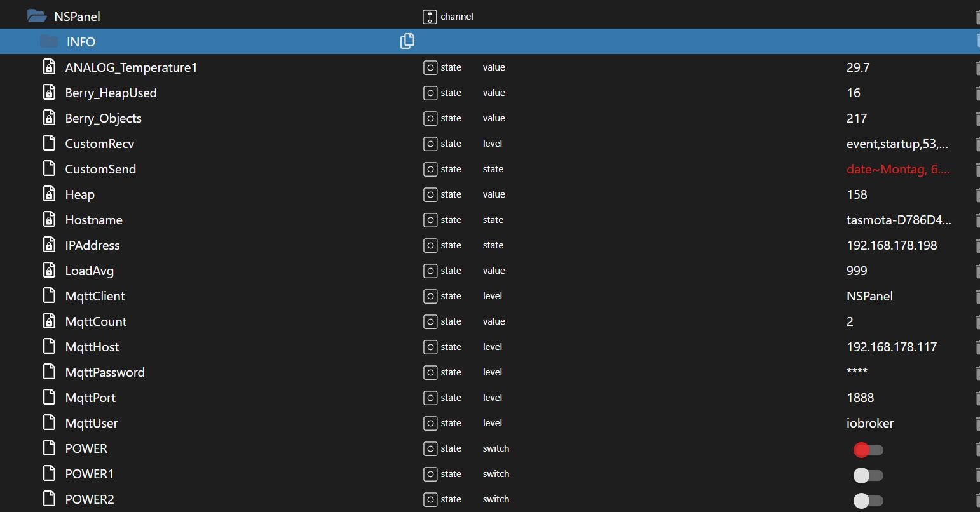Select the Berry_Objects object
980x512 pixels.
[103, 118]
